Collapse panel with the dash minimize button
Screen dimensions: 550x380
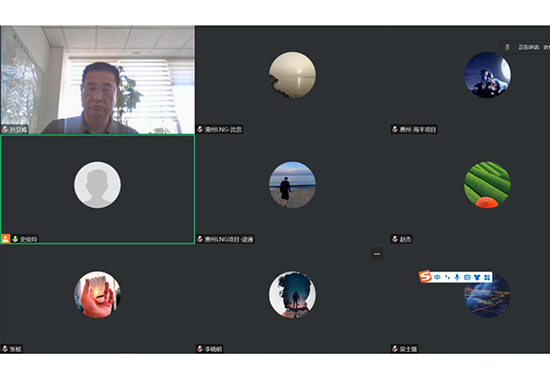(x=377, y=254)
